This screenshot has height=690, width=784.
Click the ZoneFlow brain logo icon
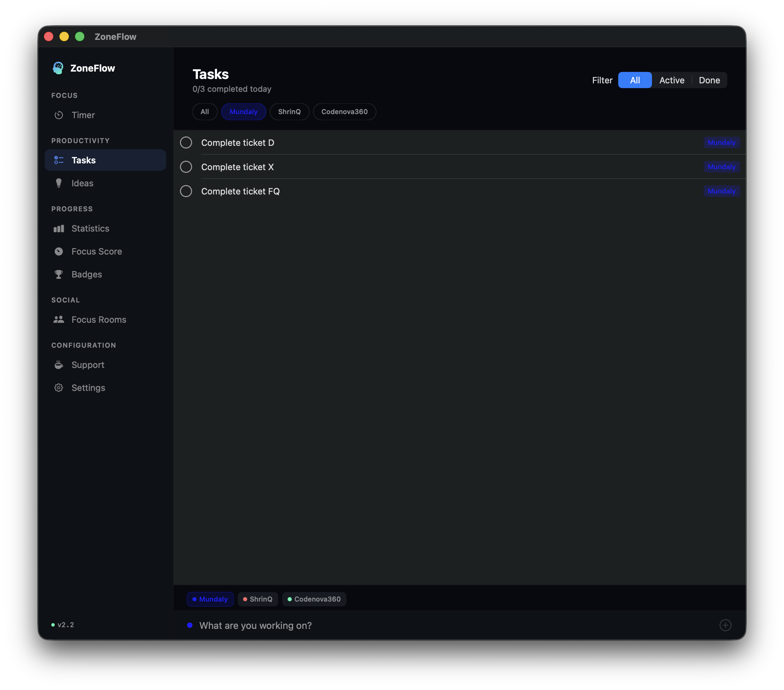pos(58,68)
